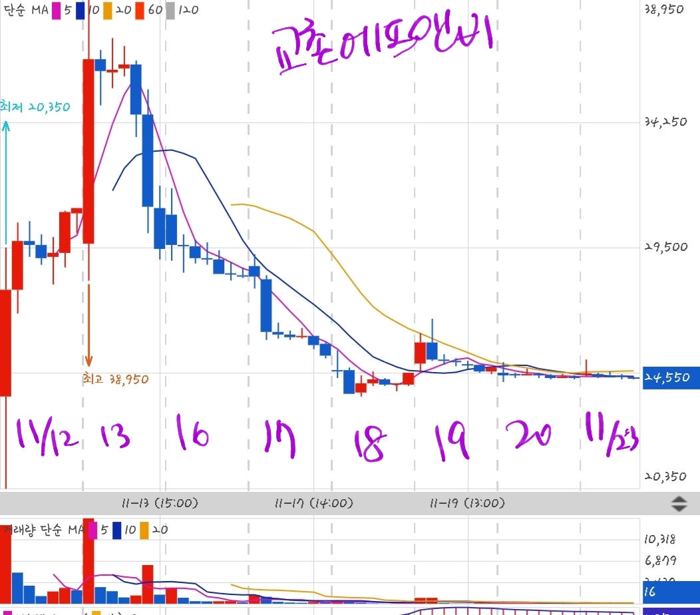The height and width of the screenshot is (615, 700).
Task: Click the 최저 20,350 low marker label
Action: (35, 106)
